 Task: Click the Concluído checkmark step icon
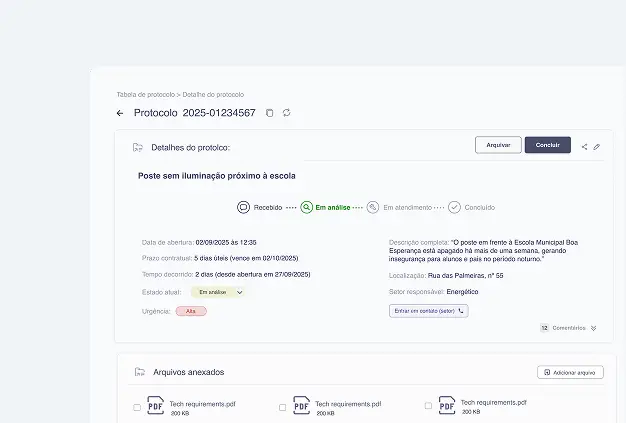(454, 207)
